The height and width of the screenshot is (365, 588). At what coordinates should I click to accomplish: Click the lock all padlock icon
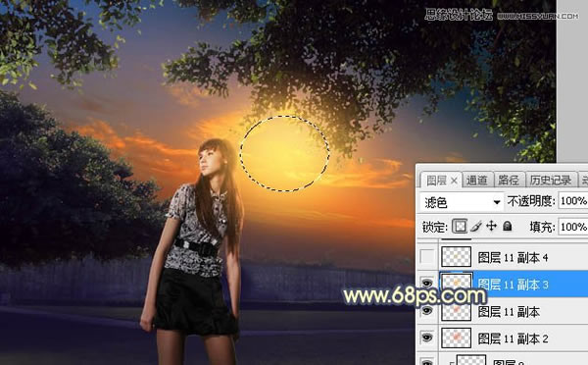(x=507, y=226)
